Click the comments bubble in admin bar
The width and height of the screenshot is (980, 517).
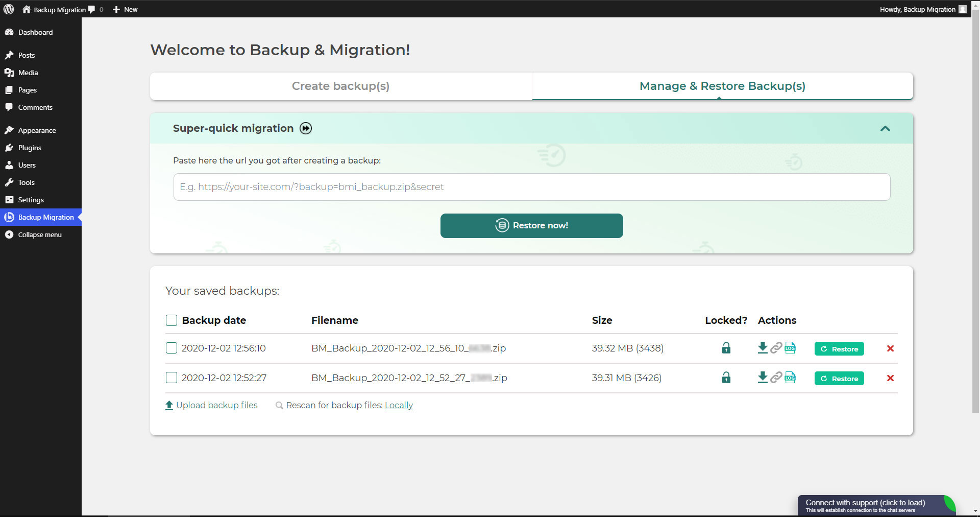tap(95, 9)
